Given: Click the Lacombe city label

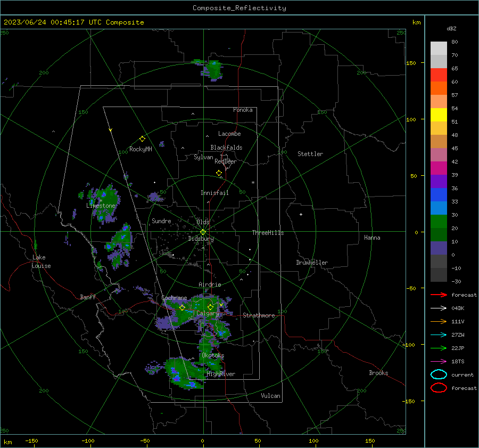Looking at the screenshot, I should (x=229, y=134).
